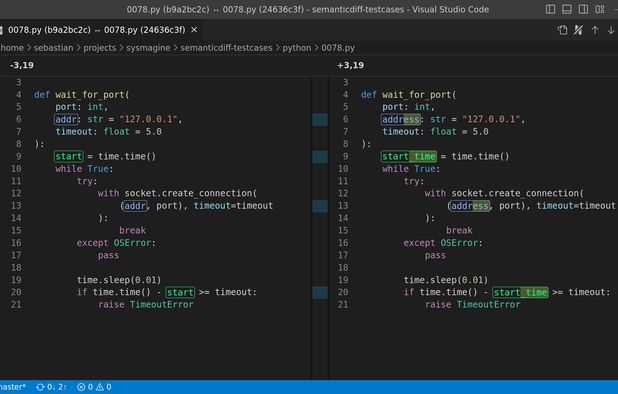Toggle the secondary side bar layout icon
The image size is (618, 394).
point(583,9)
